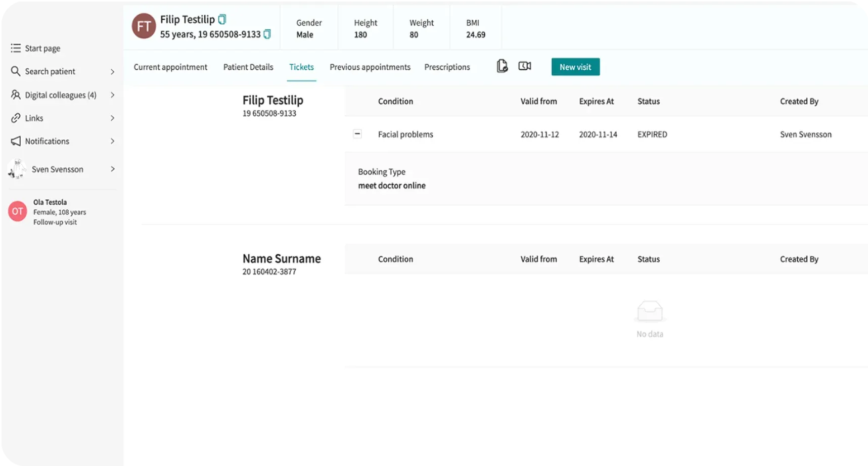The height and width of the screenshot is (466, 868).
Task: Click the Start page list icon
Action: pos(16,48)
